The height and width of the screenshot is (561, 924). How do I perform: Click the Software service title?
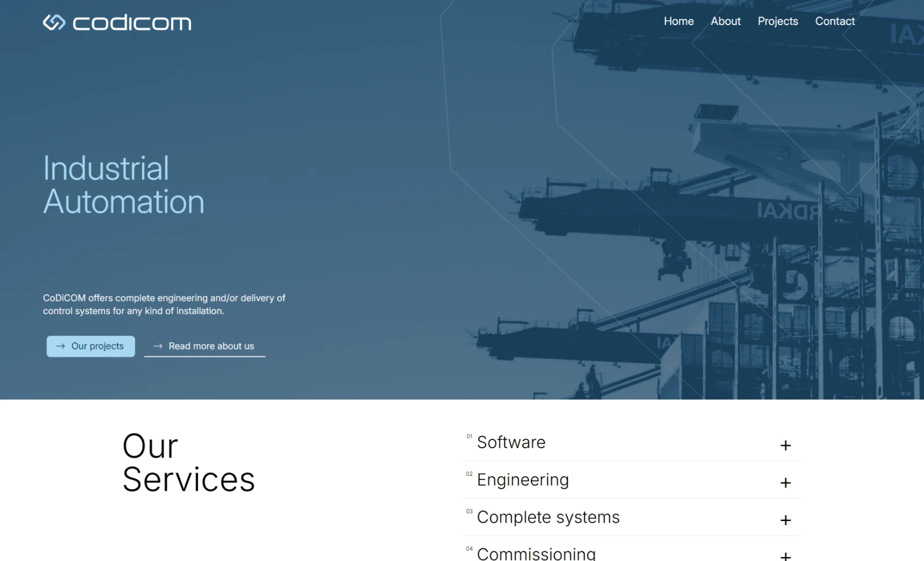pyautogui.click(x=511, y=442)
